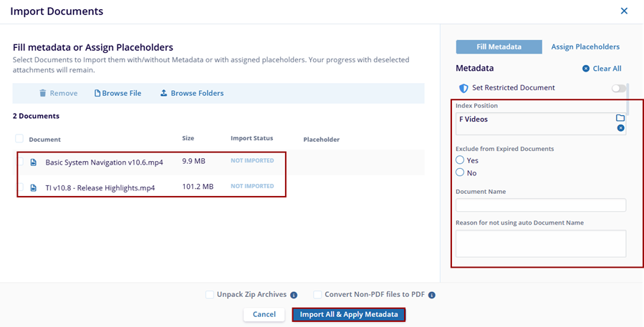
Task: Click the Cancel button
Action: [264, 314]
